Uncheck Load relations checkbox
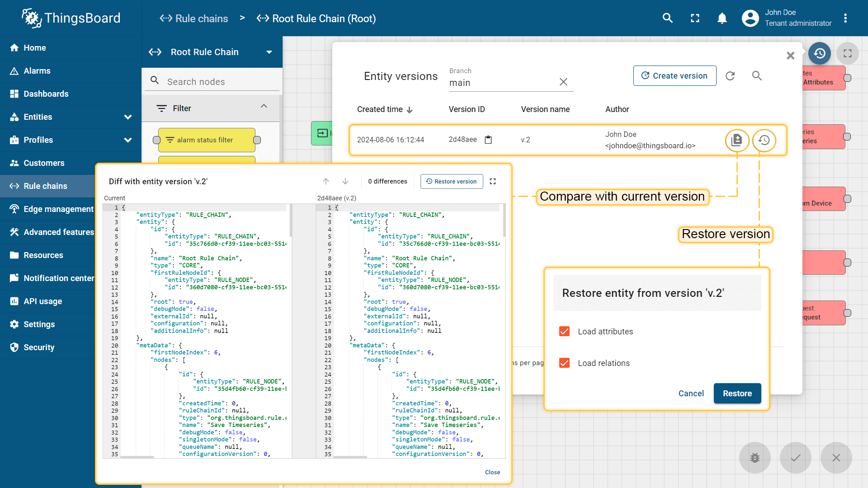The image size is (868, 488). tap(564, 363)
